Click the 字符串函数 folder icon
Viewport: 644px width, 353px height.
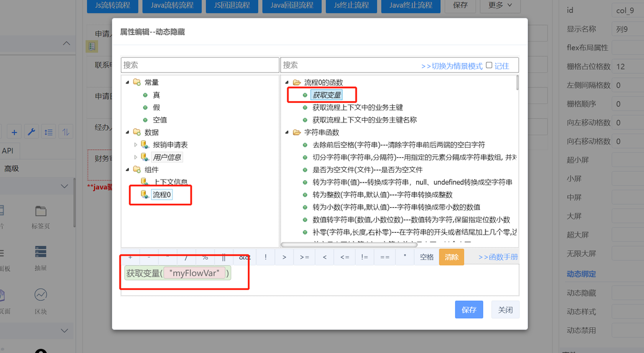[297, 132]
